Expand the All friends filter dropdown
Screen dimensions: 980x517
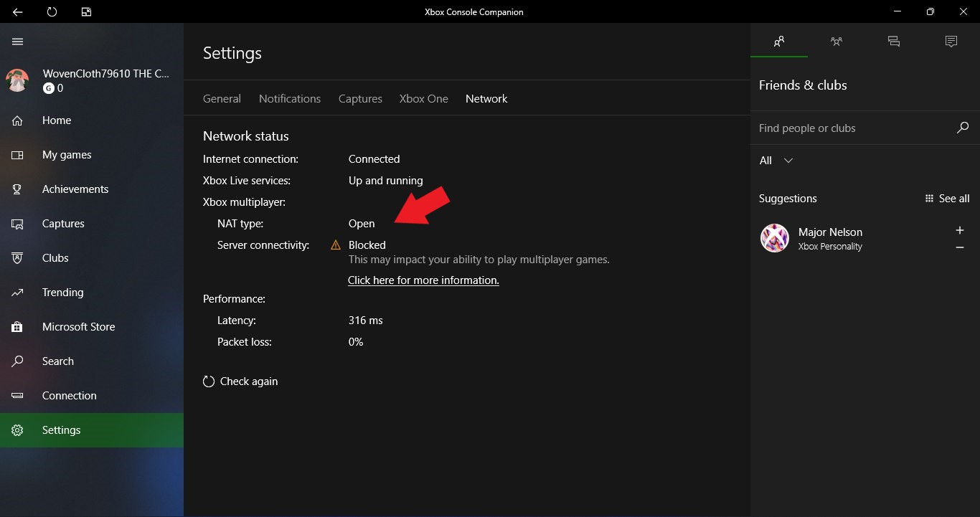(x=776, y=161)
